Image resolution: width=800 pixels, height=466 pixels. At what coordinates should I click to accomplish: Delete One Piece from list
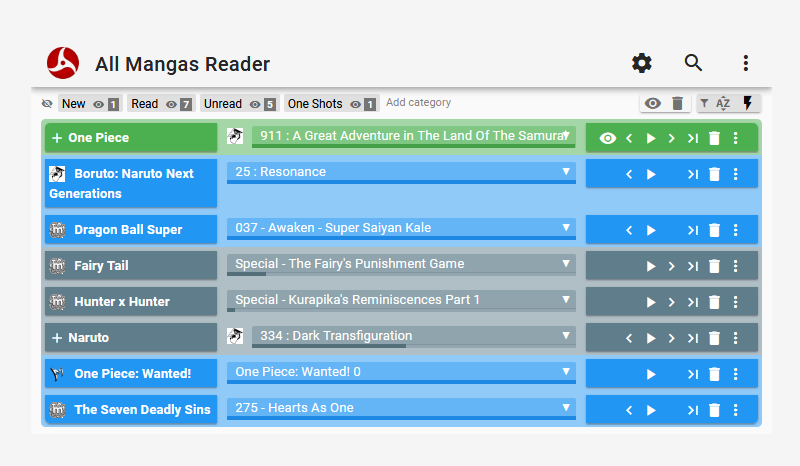[x=714, y=138]
